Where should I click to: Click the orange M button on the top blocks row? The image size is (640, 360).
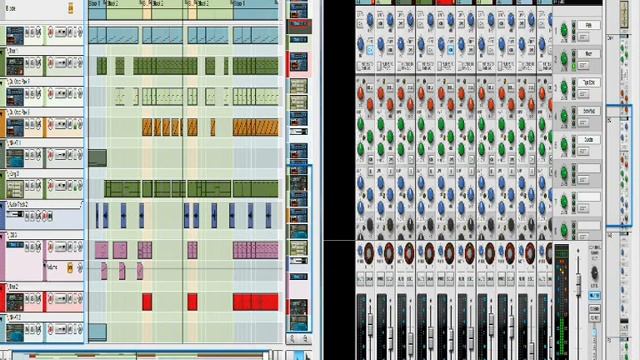click(x=71, y=8)
